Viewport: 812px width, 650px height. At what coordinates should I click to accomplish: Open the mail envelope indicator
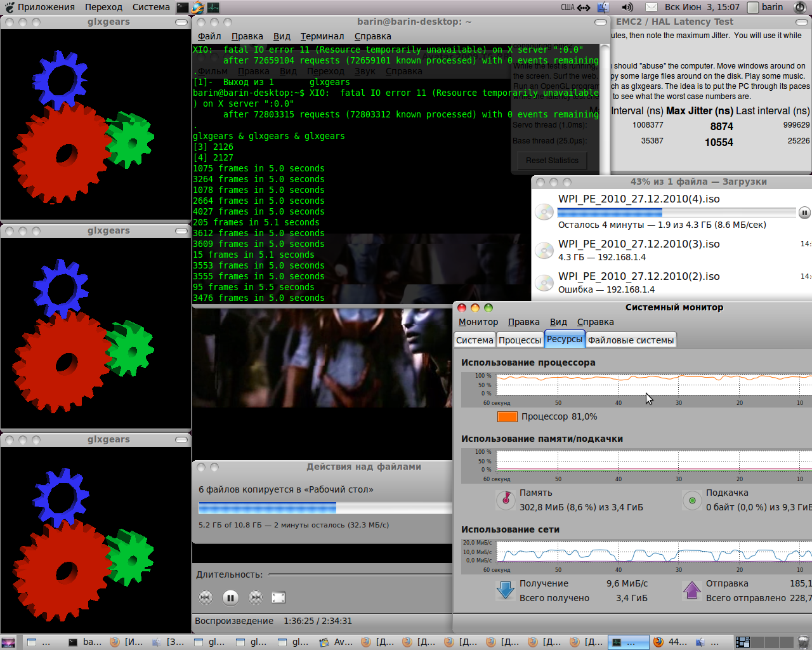coord(652,8)
